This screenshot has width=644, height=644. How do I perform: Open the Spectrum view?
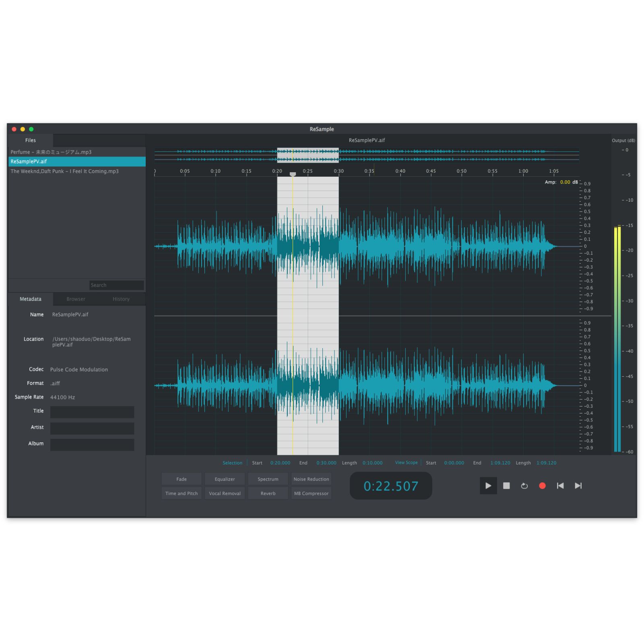pos(268,479)
